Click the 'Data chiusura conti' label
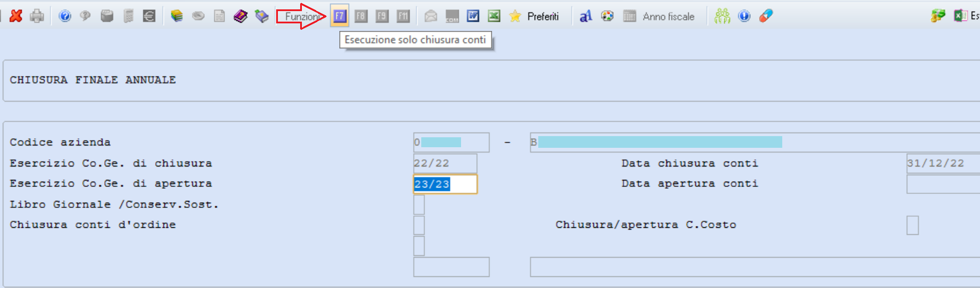This screenshot has height=288, width=980. (x=689, y=164)
